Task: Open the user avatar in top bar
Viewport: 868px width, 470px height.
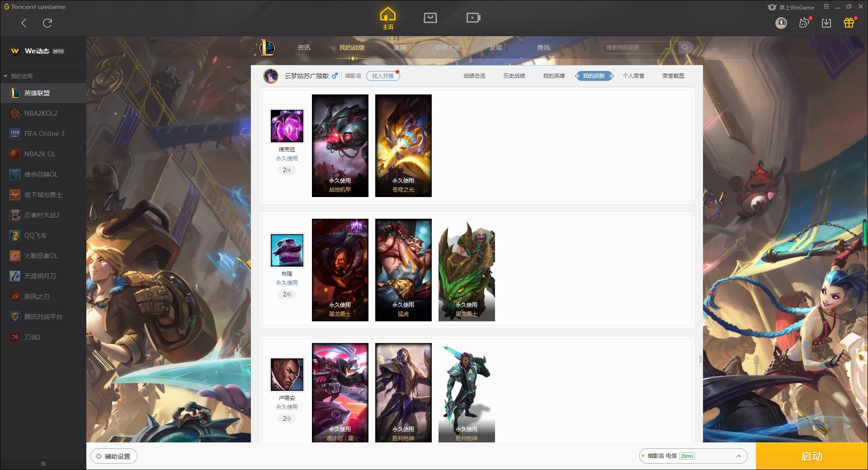Action: [781, 23]
